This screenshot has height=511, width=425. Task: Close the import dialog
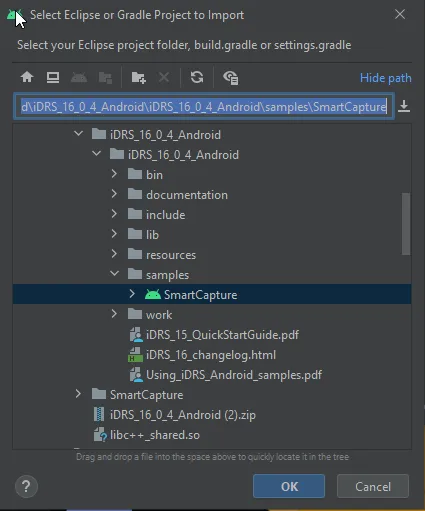pyautogui.click(x=400, y=14)
